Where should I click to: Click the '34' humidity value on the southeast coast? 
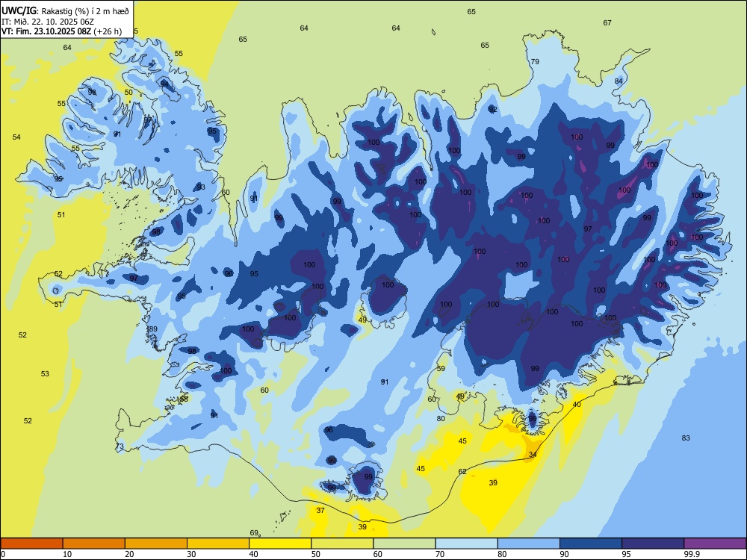point(533,454)
